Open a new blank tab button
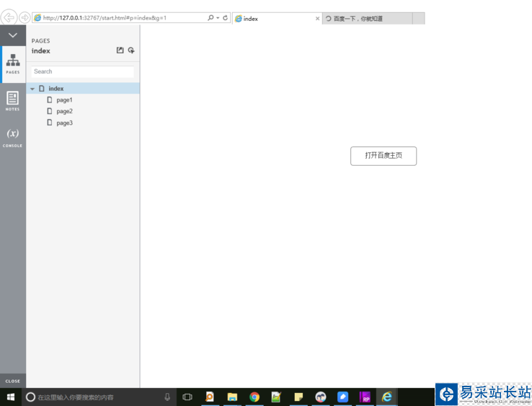This screenshot has width=532, height=406. pyautogui.click(x=419, y=18)
